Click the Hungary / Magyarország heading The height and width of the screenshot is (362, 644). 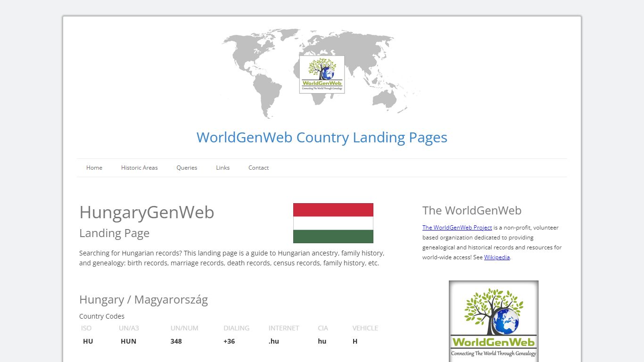click(x=143, y=300)
